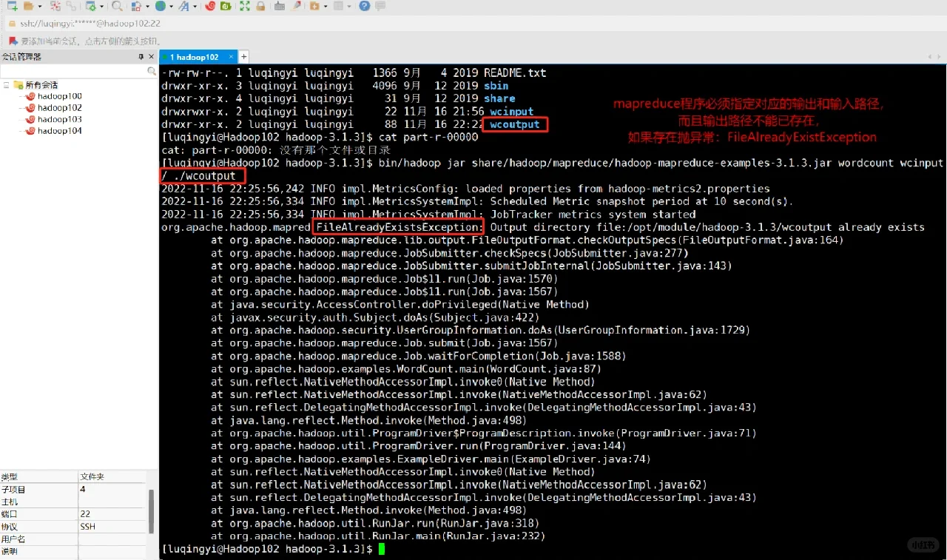Click the Find magnifier icon in the toolbar
Viewport: 947px width, 560px height.
117,6
